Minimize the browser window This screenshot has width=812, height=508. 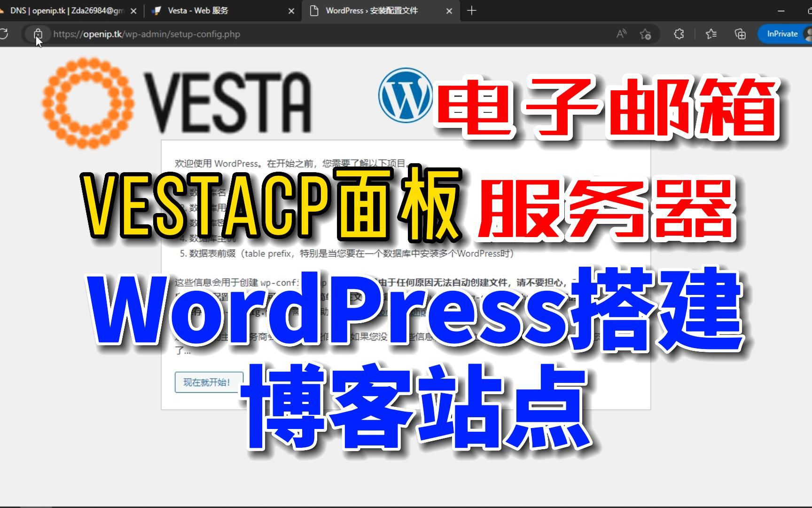[x=781, y=10]
